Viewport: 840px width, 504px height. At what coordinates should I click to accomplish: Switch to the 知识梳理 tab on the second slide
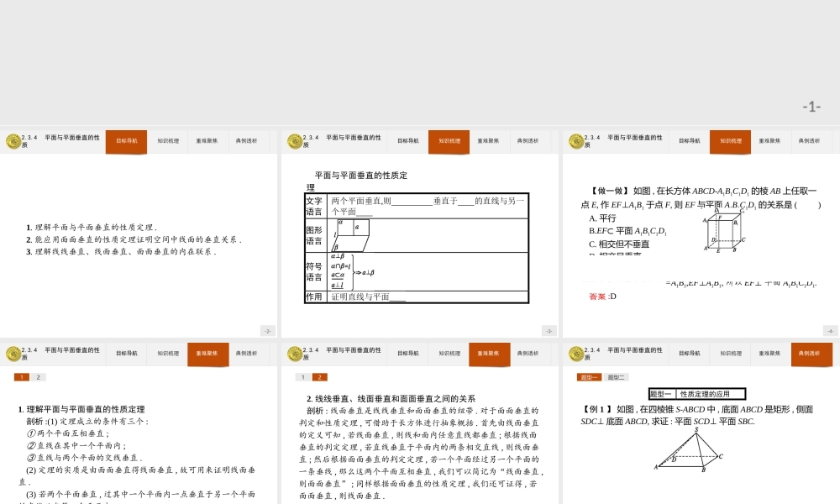(449, 141)
